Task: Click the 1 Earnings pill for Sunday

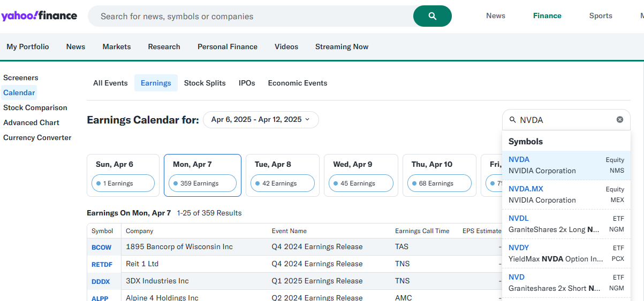Action: (x=123, y=183)
